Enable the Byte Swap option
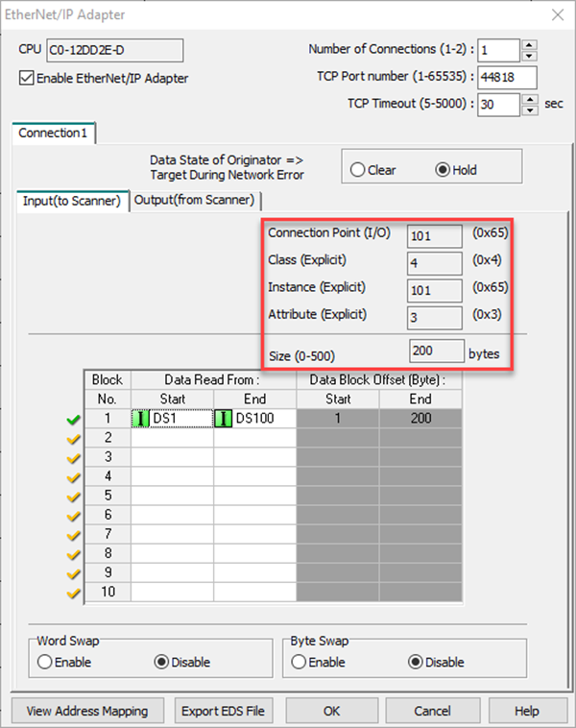 click(x=298, y=662)
